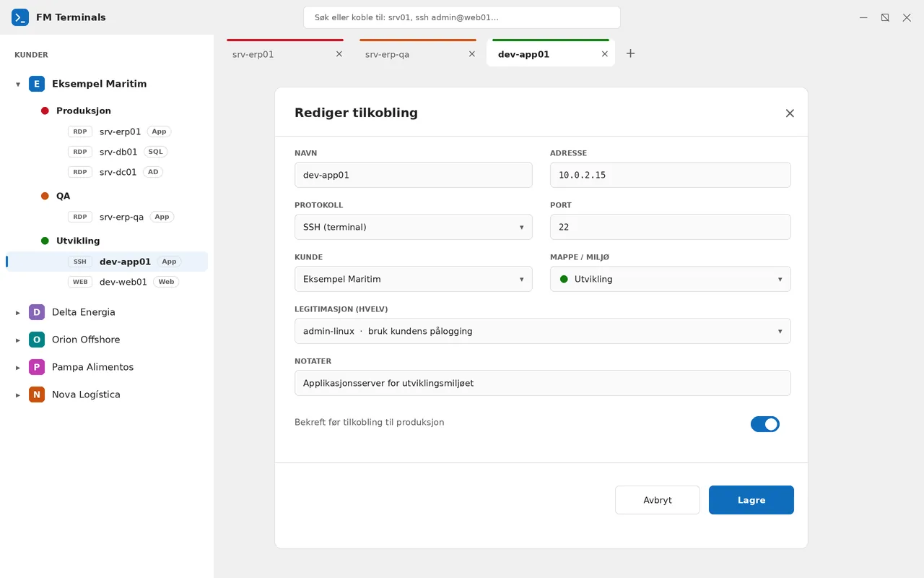Click the Lagre button

(751, 500)
